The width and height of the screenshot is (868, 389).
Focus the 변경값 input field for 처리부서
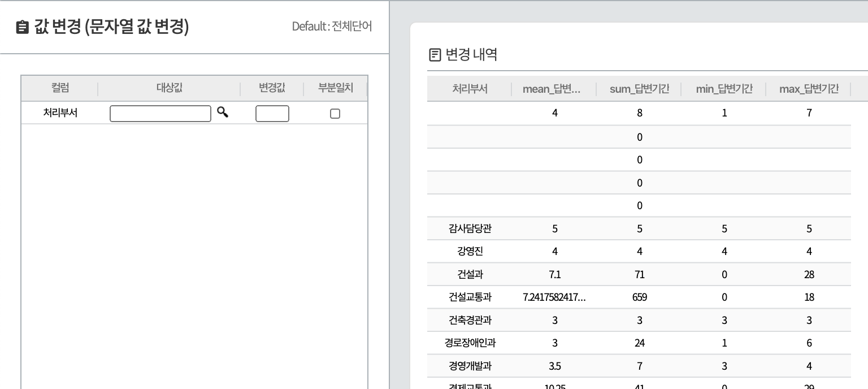[272, 114]
